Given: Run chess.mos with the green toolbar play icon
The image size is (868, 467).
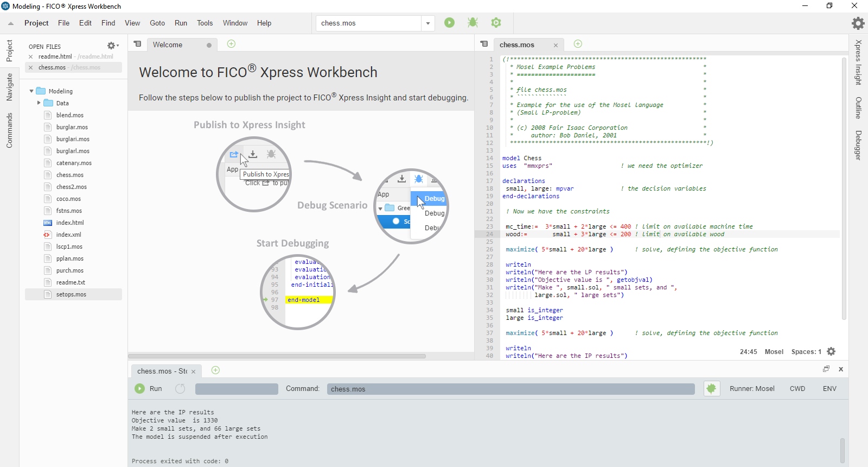Looking at the screenshot, I should tap(450, 23).
